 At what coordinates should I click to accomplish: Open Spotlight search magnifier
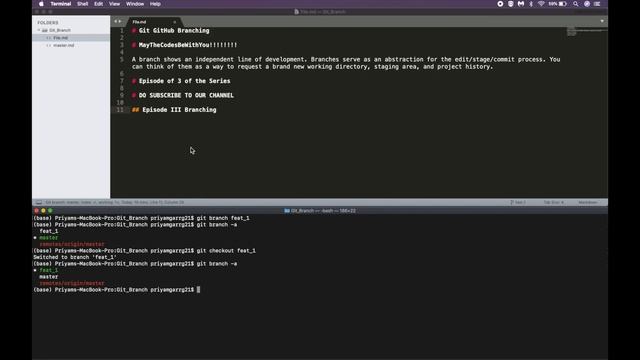point(576,4)
